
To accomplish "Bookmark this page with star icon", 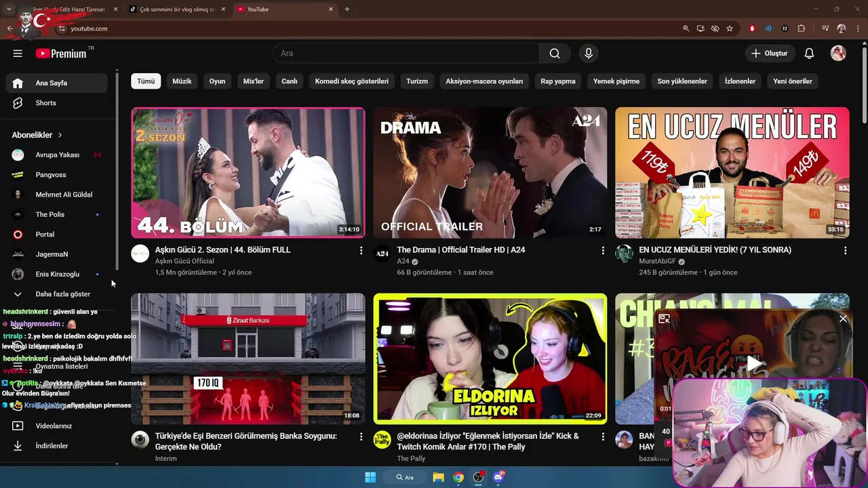I will coord(730,28).
